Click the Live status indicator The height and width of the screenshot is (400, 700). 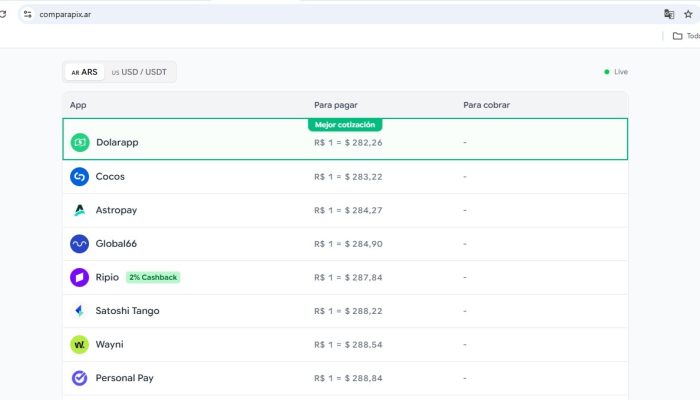click(x=616, y=72)
